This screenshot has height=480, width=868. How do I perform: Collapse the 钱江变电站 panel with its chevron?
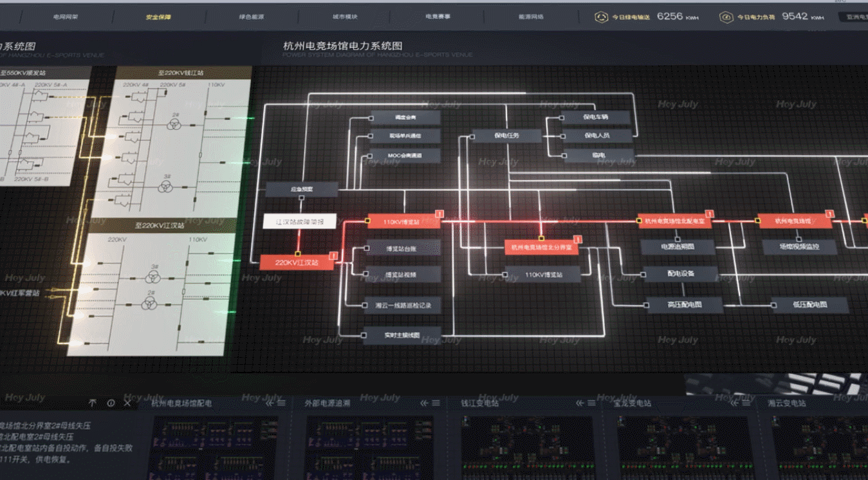(x=579, y=403)
